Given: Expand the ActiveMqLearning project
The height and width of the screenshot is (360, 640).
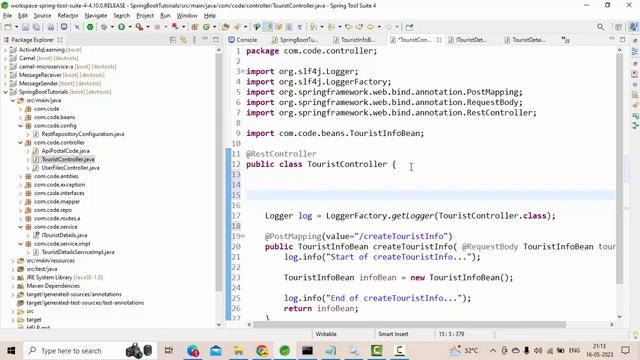Looking at the screenshot, I should coord(6,50).
